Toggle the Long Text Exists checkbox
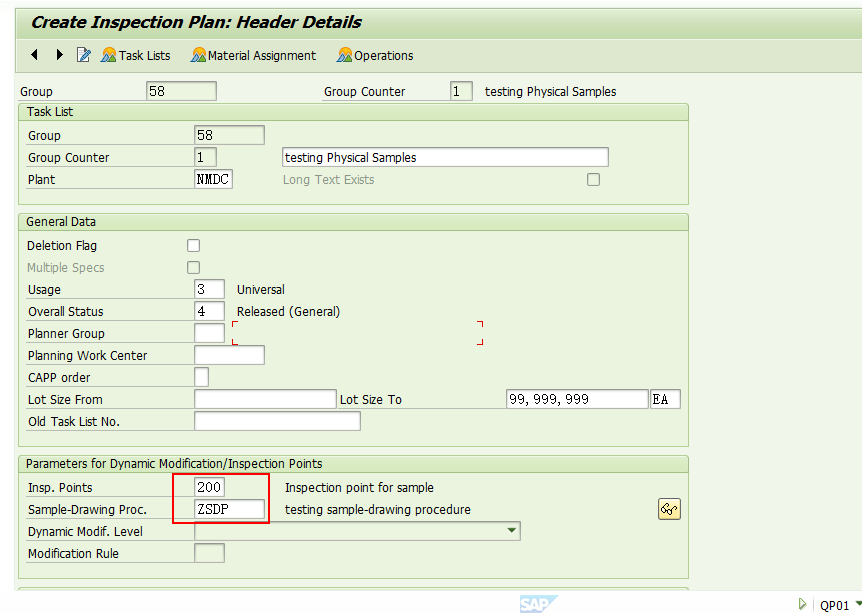 coord(593,179)
